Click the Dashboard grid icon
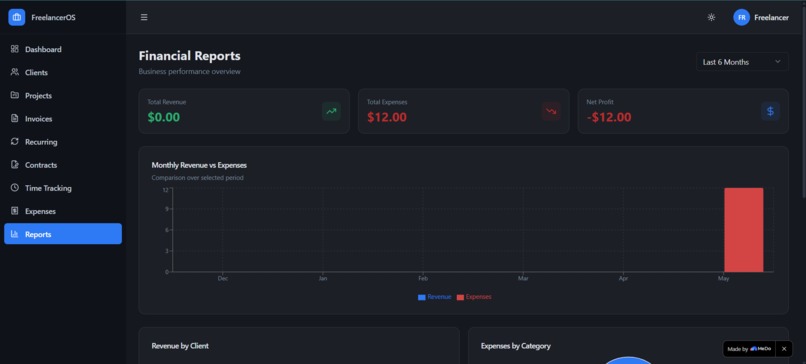Screen dimensions: 806x364 (x=14, y=49)
